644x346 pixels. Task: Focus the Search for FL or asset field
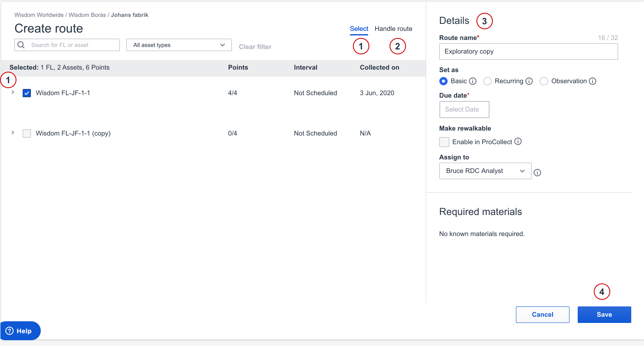pyautogui.click(x=67, y=45)
